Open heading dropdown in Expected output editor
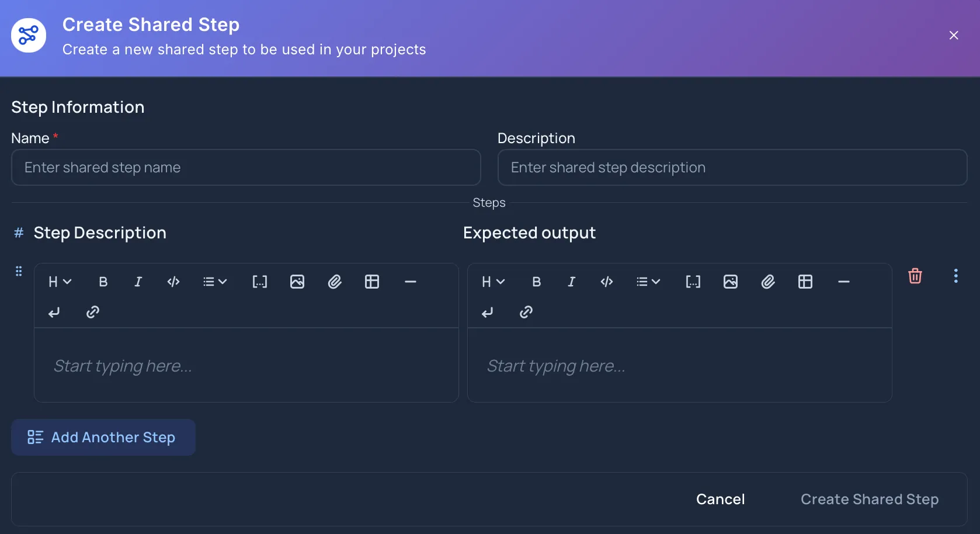This screenshot has width=980, height=534. tap(493, 282)
